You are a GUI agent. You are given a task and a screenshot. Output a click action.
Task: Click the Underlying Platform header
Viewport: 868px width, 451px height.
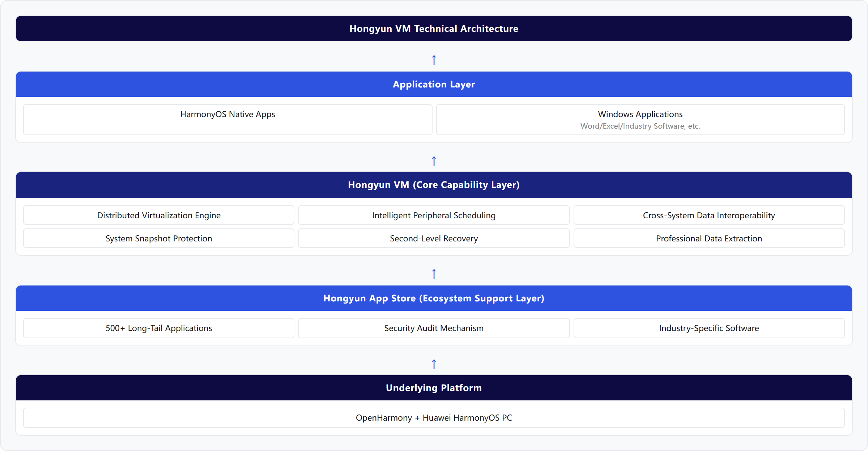point(434,388)
